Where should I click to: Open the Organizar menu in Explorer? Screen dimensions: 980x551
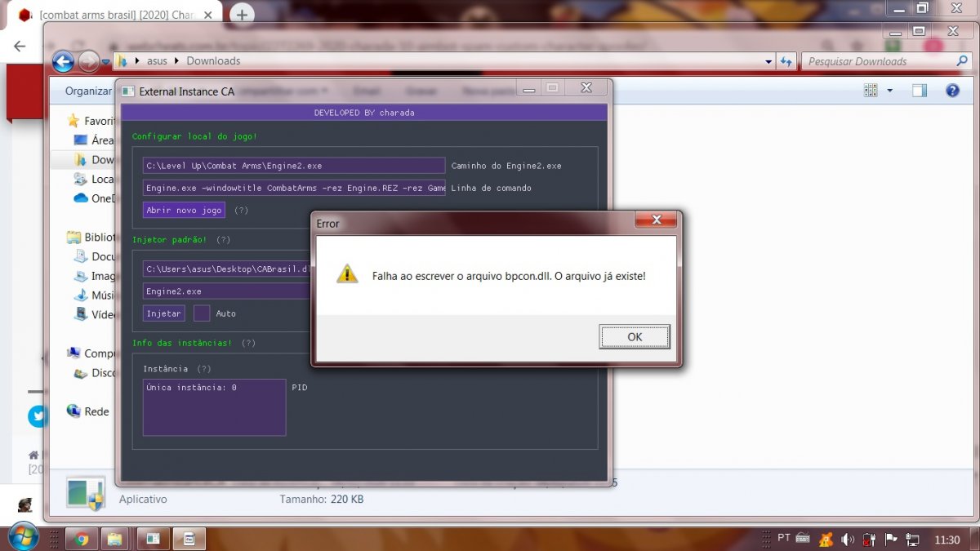click(88, 91)
